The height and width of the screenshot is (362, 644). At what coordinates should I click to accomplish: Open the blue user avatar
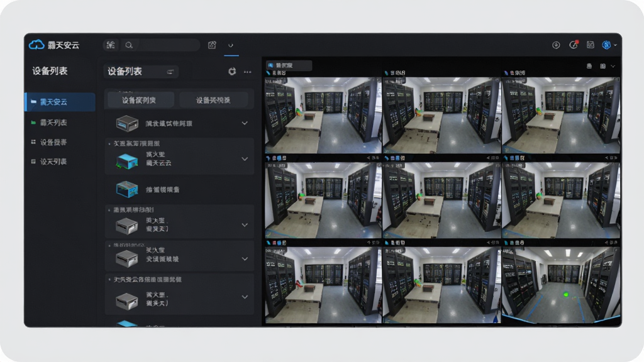click(x=606, y=45)
